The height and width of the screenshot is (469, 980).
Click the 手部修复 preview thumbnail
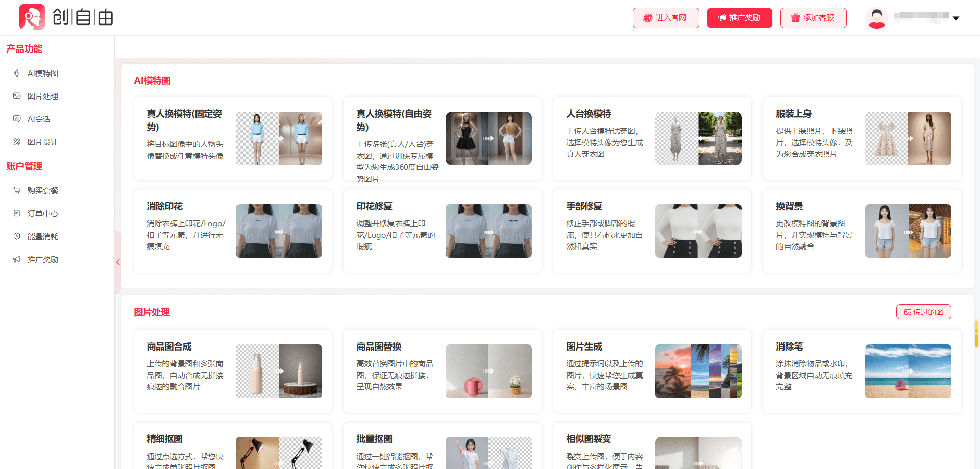[698, 231]
